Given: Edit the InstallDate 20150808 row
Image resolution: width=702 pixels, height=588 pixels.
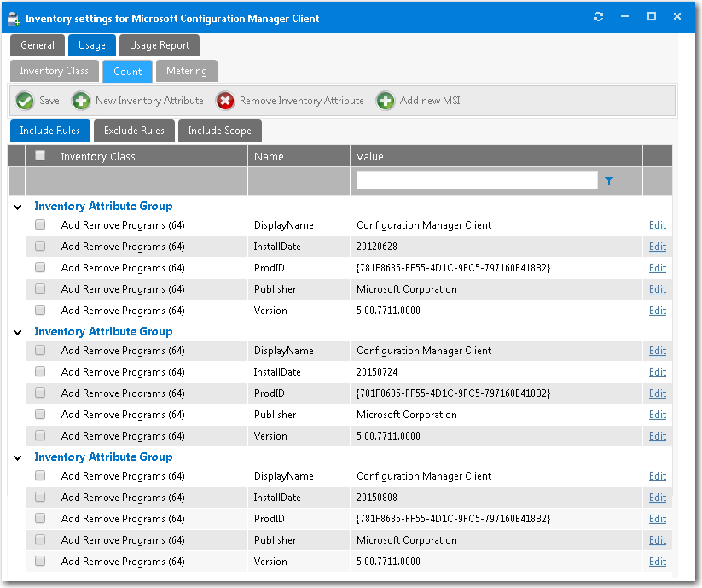Looking at the screenshot, I should pos(658,497).
